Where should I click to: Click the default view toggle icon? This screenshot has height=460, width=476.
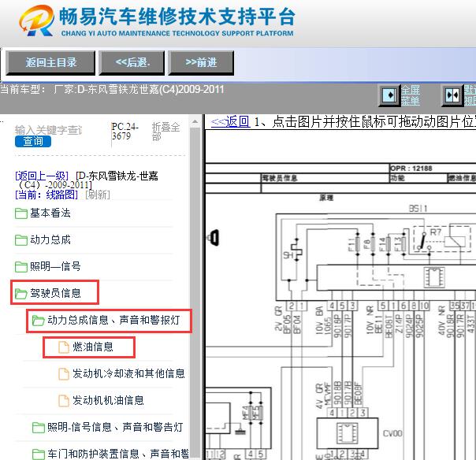coord(452,95)
